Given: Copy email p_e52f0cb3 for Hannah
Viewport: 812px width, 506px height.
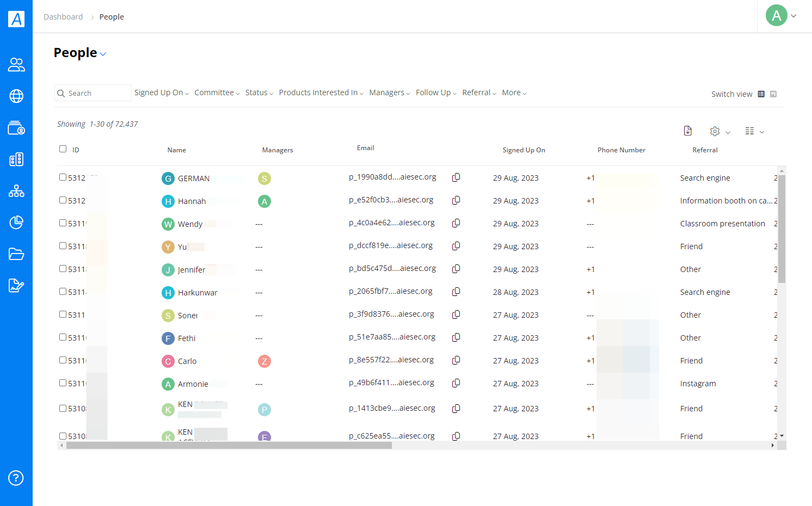Looking at the screenshot, I should [x=456, y=200].
